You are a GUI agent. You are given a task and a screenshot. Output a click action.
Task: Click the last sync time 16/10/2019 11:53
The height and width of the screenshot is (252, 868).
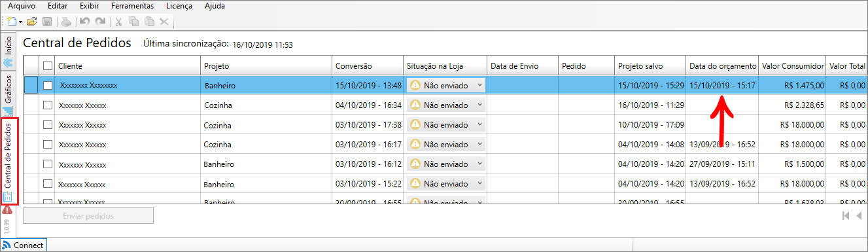(262, 45)
